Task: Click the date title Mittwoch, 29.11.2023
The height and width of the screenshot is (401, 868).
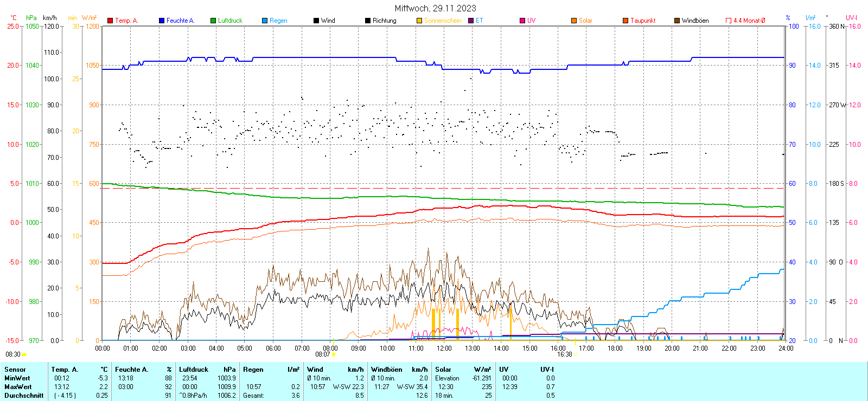Action: (435, 8)
